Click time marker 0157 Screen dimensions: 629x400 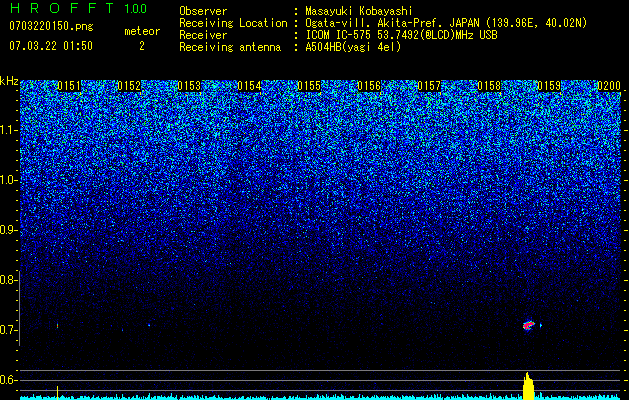click(x=429, y=86)
